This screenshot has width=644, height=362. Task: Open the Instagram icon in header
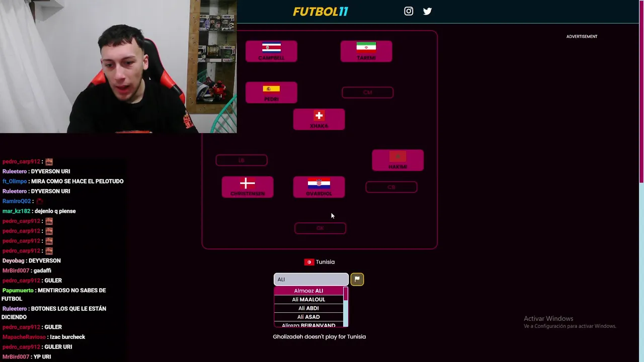[x=409, y=11]
